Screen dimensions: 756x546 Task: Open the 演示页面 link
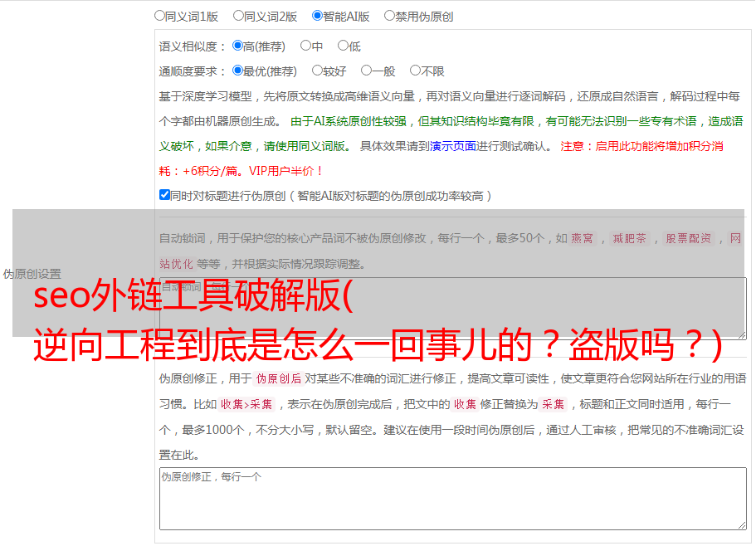[x=452, y=146]
